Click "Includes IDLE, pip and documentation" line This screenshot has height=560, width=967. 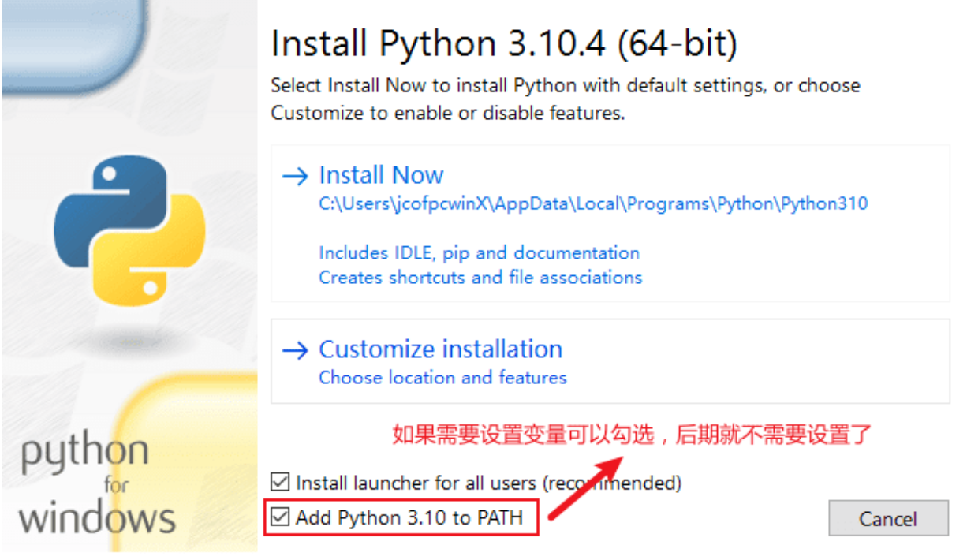click(x=480, y=253)
